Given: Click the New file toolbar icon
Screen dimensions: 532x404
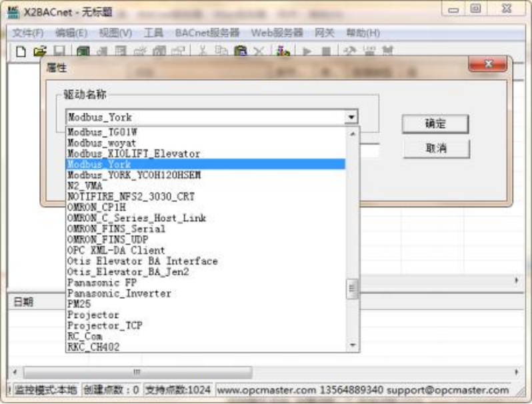Looking at the screenshot, I should click(21, 51).
